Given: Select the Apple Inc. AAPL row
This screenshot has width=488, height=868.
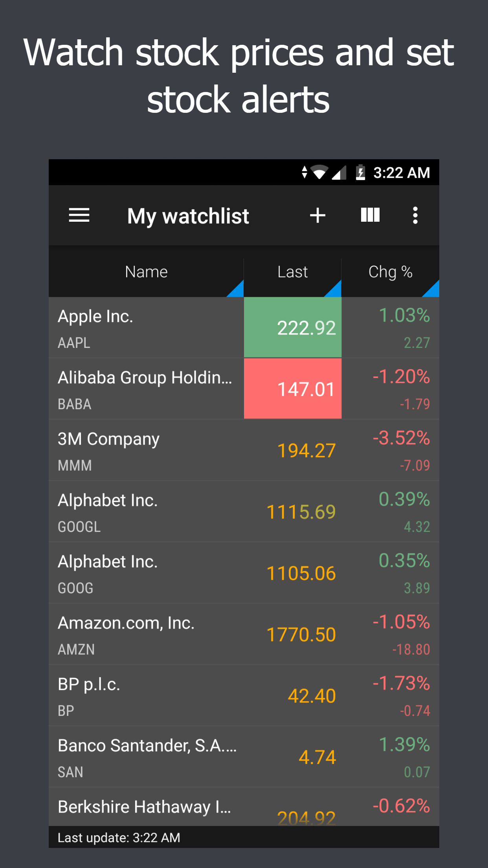Looking at the screenshot, I should (x=146, y=328).
